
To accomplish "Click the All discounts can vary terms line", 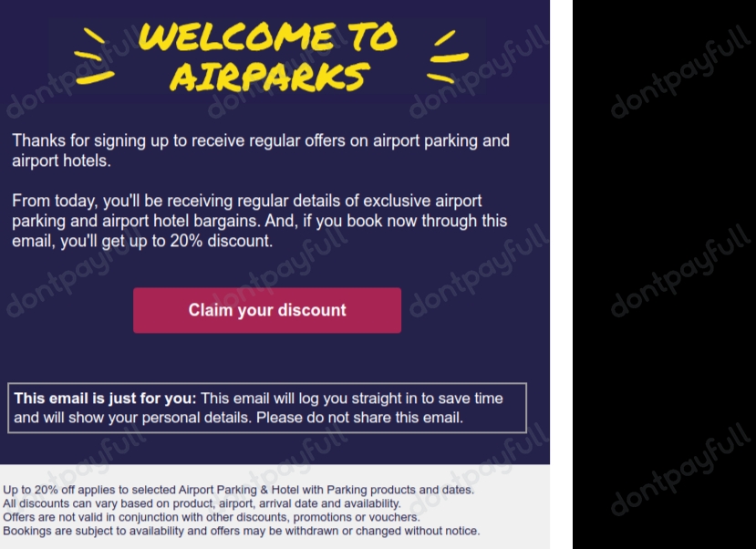I will (x=202, y=503).
